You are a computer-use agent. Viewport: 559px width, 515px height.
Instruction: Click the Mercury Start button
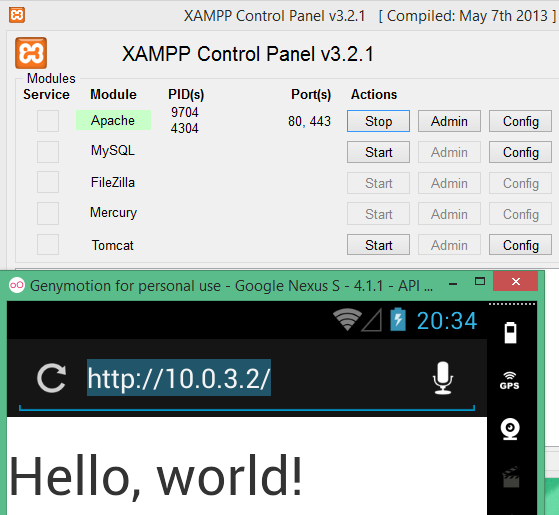378,214
